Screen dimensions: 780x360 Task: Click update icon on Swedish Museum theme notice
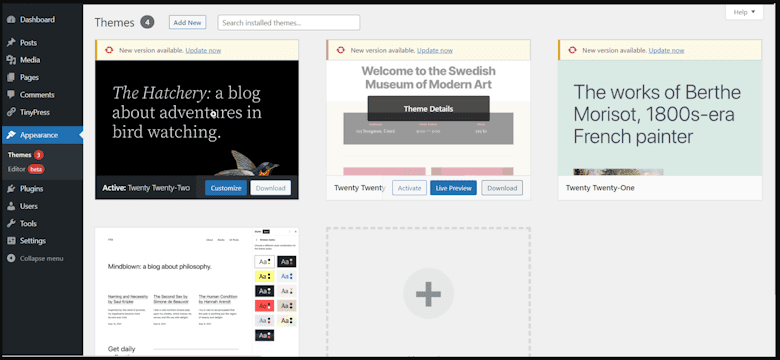click(341, 50)
